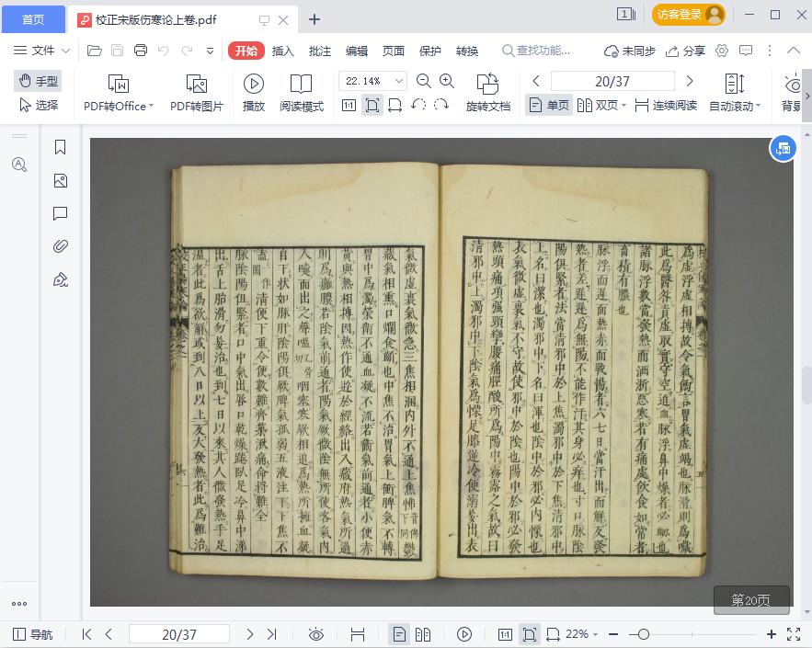This screenshot has width=812, height=648.
Task: Print the document with the printer icon
Action: point(141,51)
